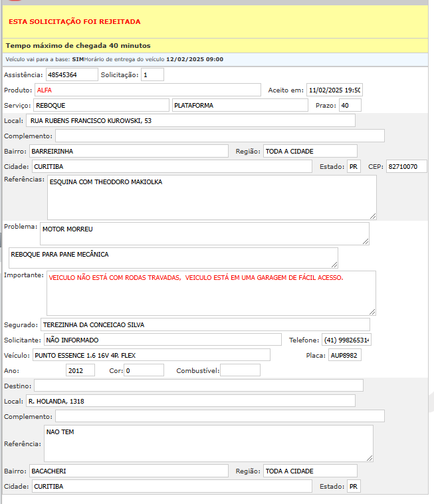Focus the Aceito em date field
The image size is (434, 504).
(334, 90)
